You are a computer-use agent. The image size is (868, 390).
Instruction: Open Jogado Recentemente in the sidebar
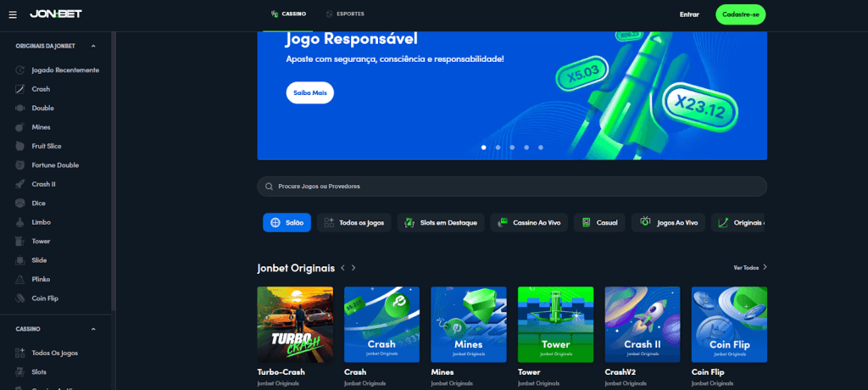[58, 70]
